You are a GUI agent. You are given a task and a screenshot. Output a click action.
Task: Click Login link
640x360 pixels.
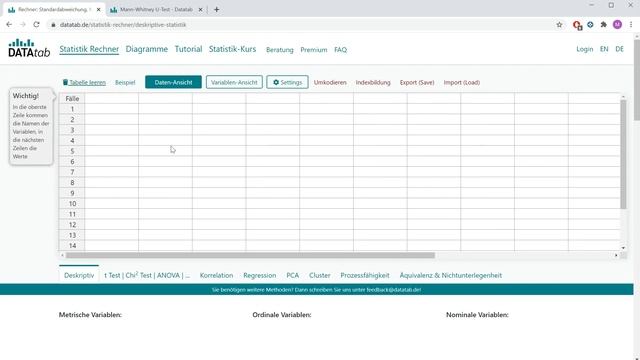point(584,49)
